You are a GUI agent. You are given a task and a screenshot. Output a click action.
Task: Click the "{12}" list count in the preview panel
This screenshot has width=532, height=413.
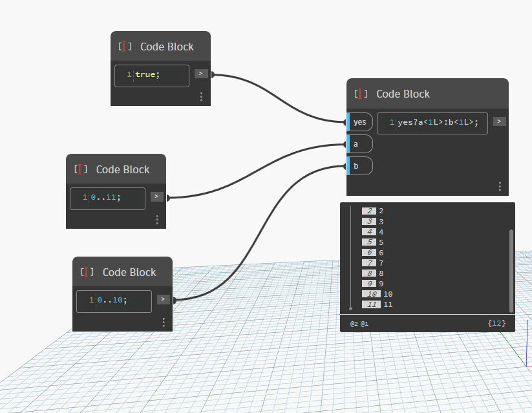coord(497,323)
